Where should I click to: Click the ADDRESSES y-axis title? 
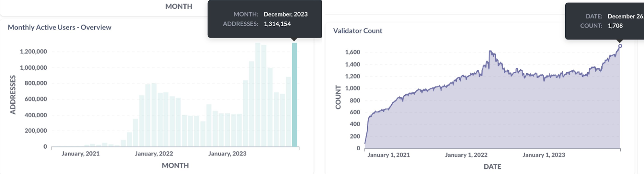coord(13,95)
